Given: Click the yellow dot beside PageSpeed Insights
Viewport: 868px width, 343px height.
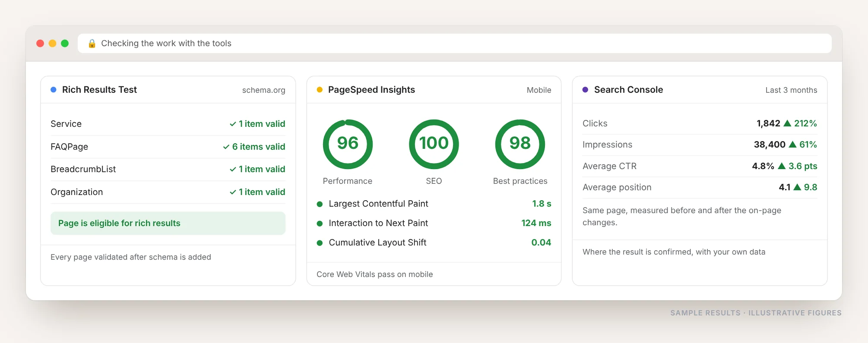Looking at the screenshot, I should [320, 90].
